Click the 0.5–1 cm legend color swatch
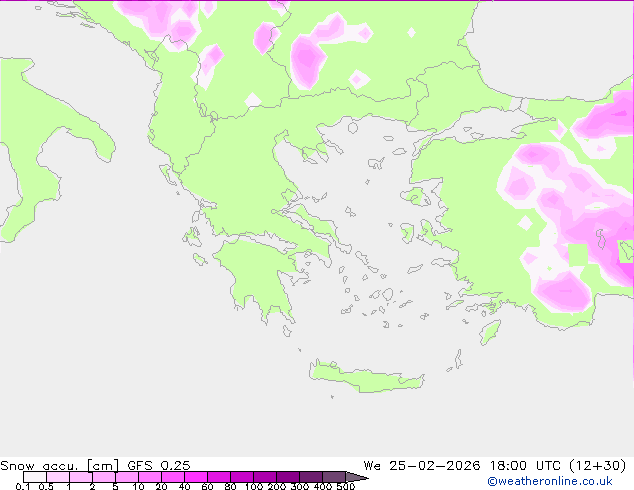 58,477
